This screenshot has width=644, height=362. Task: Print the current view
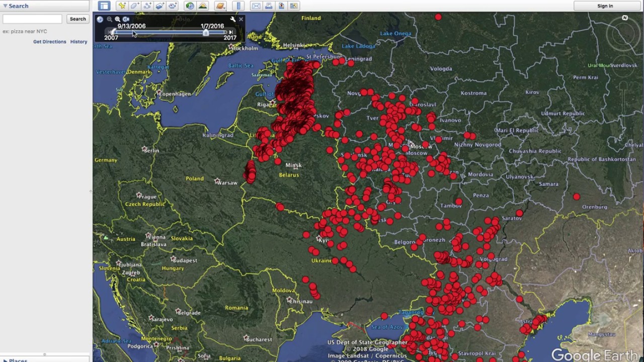point(269,6)
